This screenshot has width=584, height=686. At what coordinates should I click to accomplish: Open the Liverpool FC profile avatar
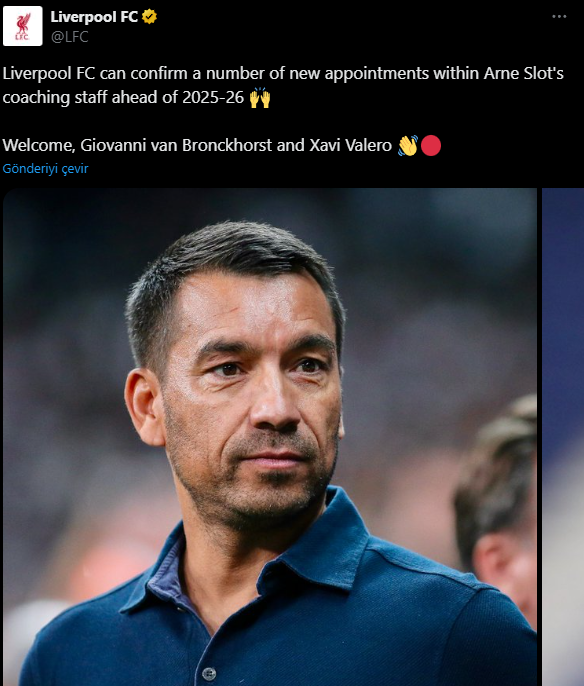pos(23,26)
